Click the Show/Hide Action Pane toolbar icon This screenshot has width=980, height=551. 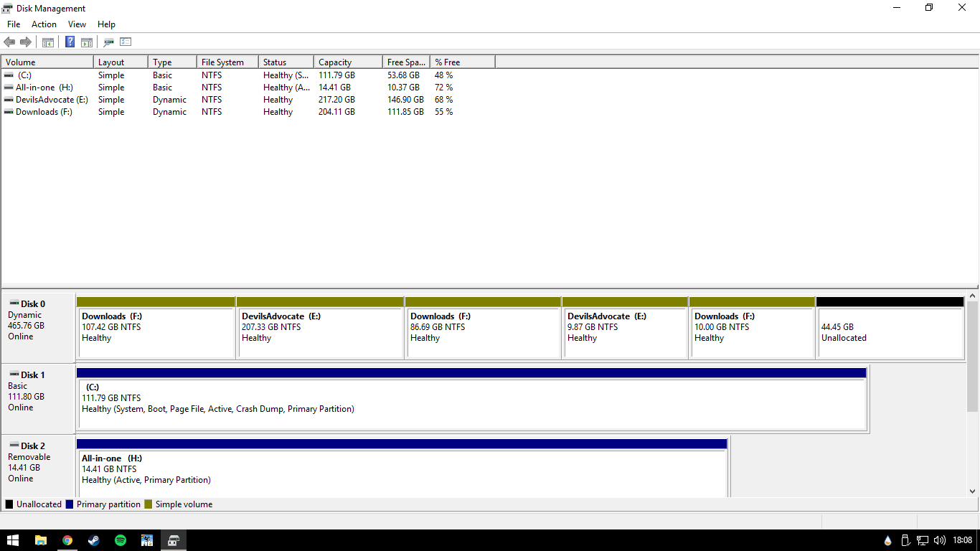87,42
